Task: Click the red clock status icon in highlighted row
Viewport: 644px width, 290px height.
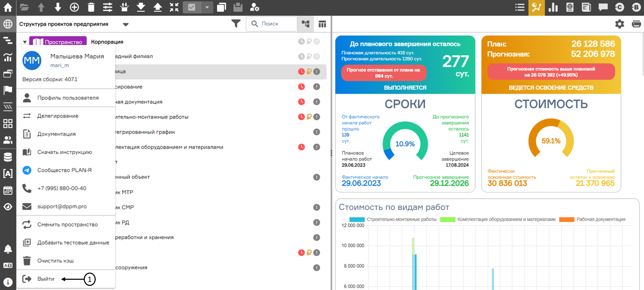Action: (301, 71)
